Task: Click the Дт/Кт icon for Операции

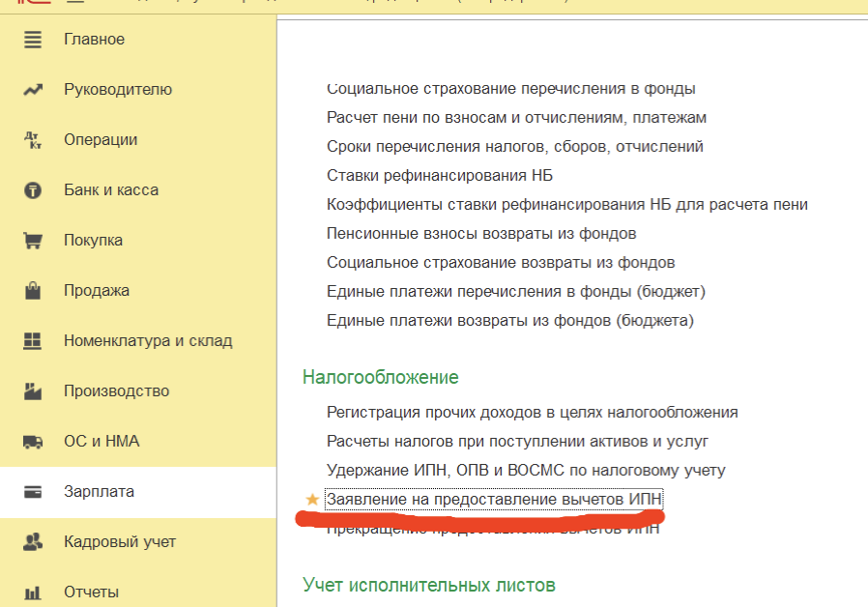Action: 33,140
